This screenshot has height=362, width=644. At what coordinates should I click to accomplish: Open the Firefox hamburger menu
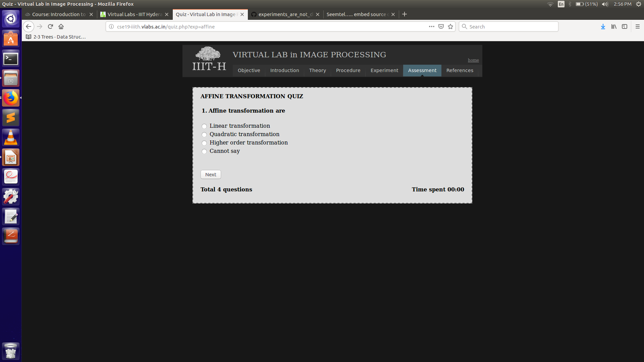click(638, 26)
